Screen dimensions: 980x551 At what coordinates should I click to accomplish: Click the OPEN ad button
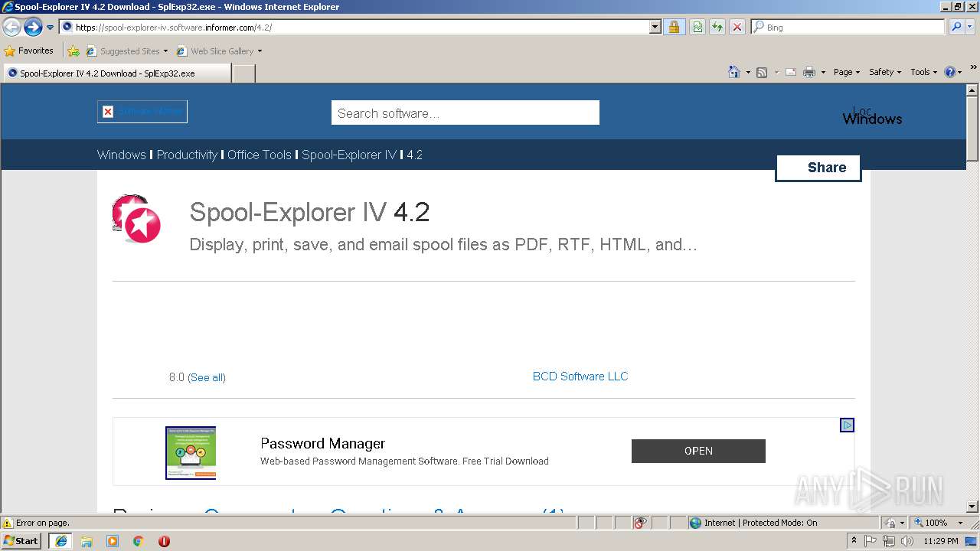(x=698, y=451)
